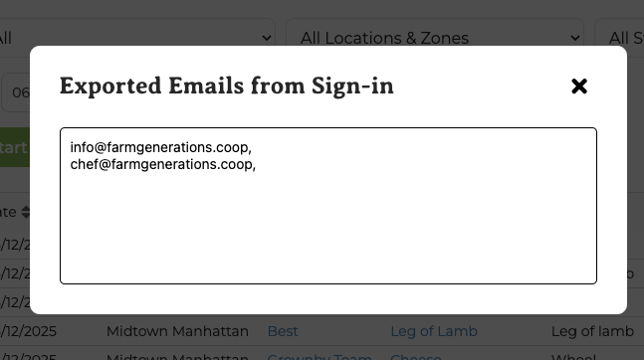Expand the leftmost All filter dropdown

click(135, 38)
